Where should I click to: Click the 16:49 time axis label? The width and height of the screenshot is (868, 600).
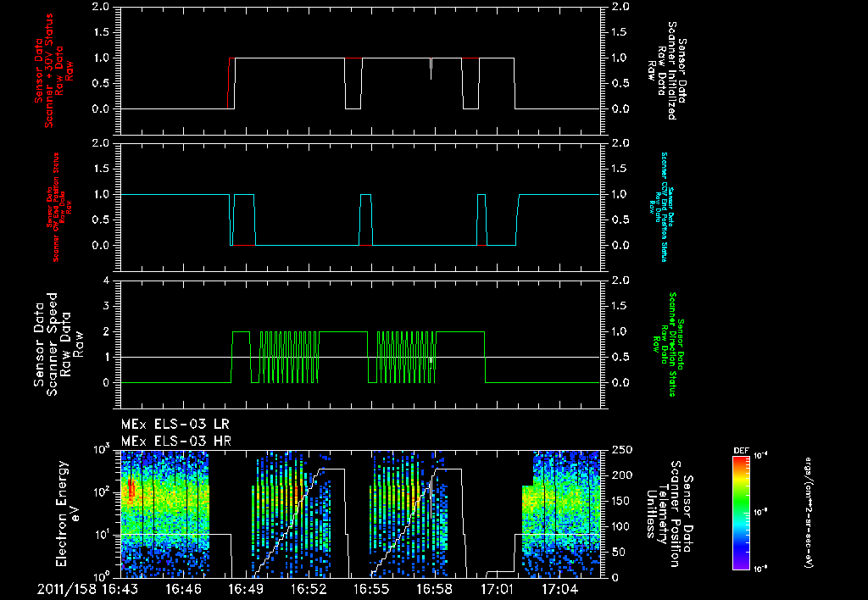(x=245, y=589)
